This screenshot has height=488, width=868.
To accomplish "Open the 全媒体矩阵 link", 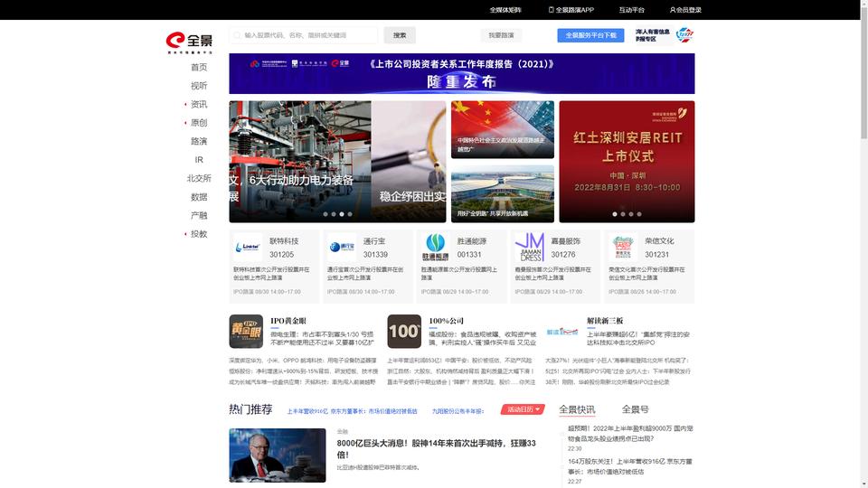I will tap(505, 10).
